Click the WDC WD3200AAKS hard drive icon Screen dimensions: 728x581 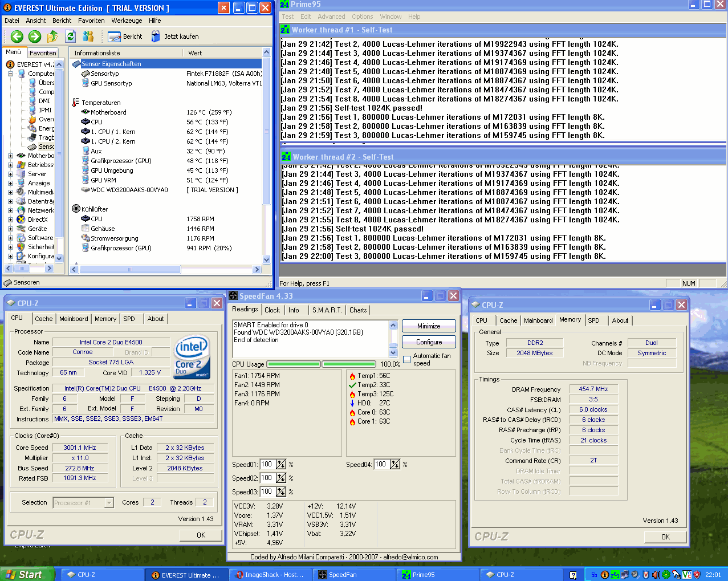point(86,190)
